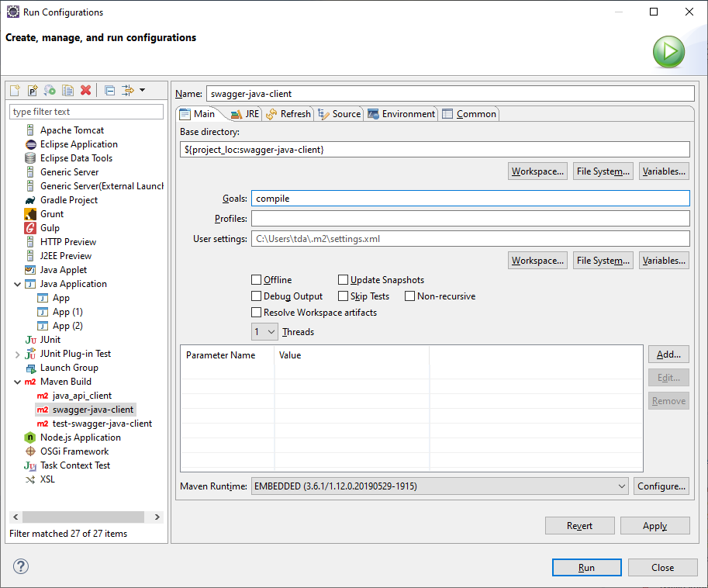Open the Threads count dropdown
This screenshot has width=708, height=588.
264,332
